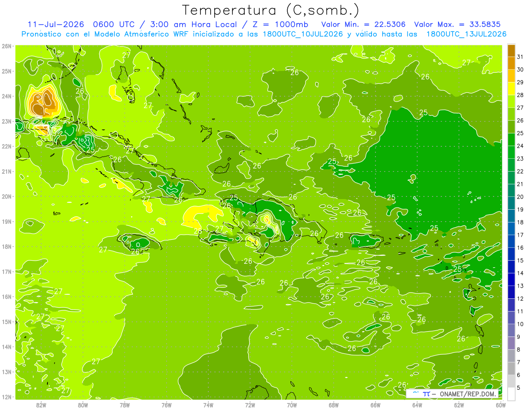Click the '26N' latitude axis label
This screenshot has height=411, width=532.
tap(7, 46)
